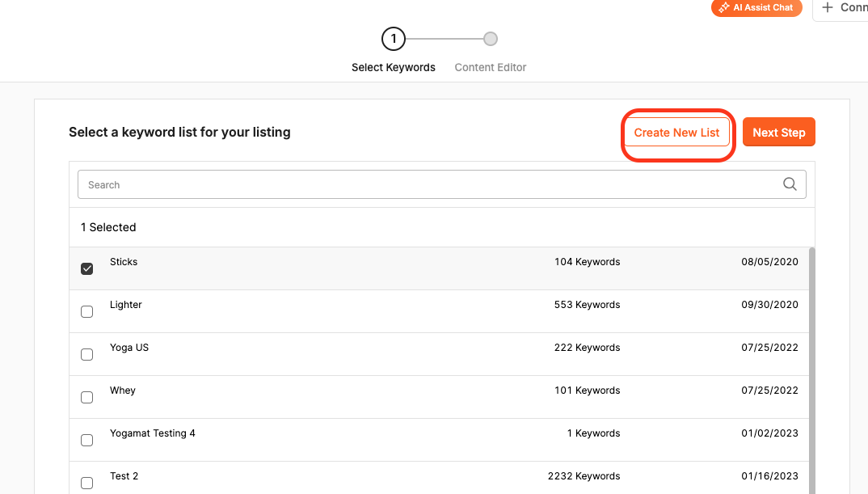Screen dimensions: 868x494
Task: Check the Test 2 list checkbox
Action: 87,483
